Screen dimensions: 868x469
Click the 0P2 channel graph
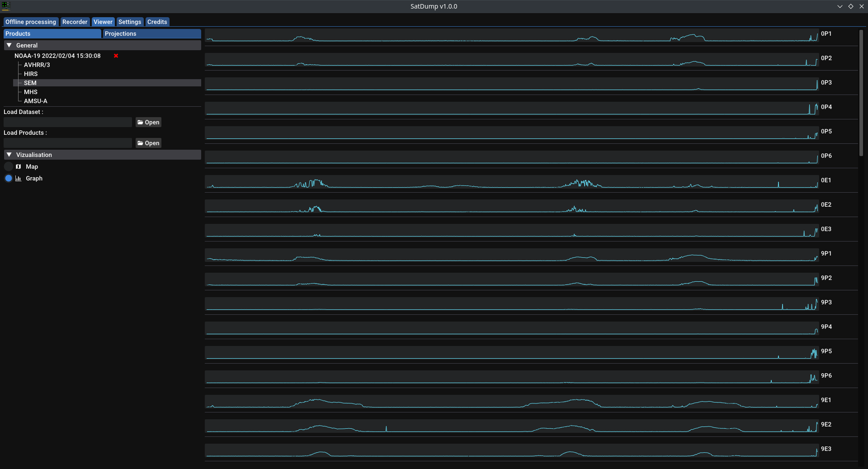(x=512, y=60)
